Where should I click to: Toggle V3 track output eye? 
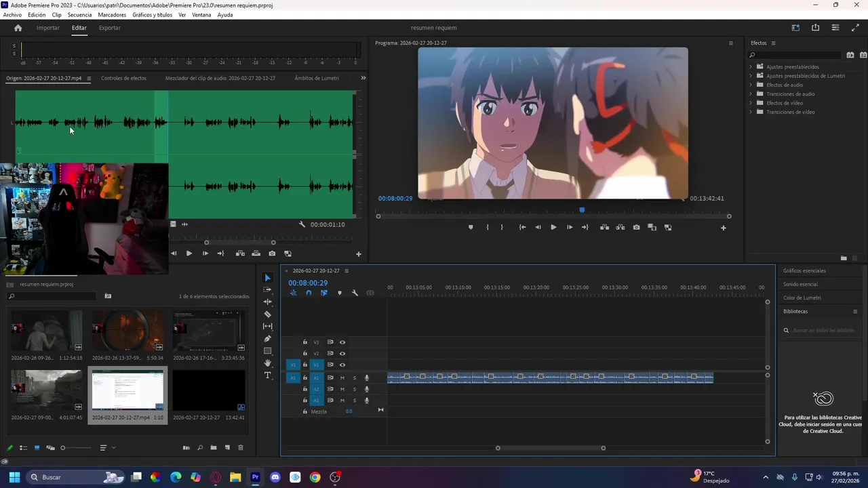pos(342,342)
